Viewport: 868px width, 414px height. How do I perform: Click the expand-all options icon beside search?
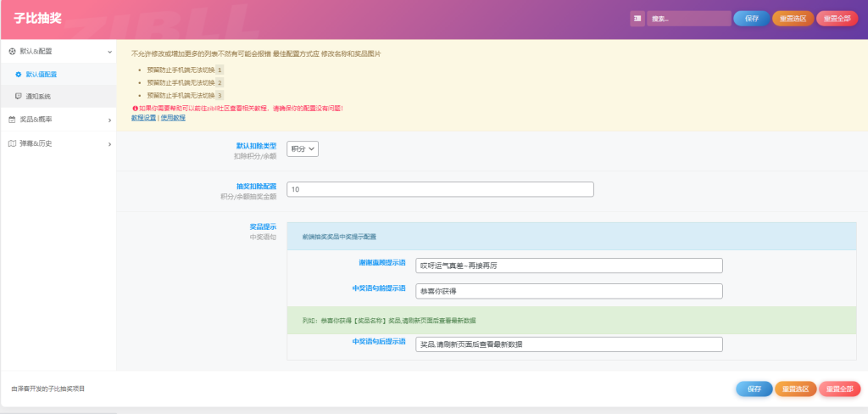coord(637,19)
